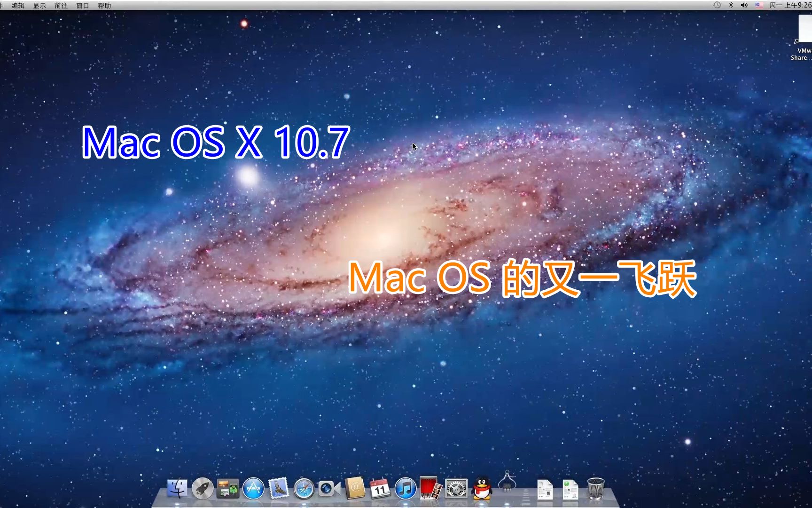This screenshot has width=812, height=508.
Task: Start FaceTime from the Dock
Action: tap(329, 489)
